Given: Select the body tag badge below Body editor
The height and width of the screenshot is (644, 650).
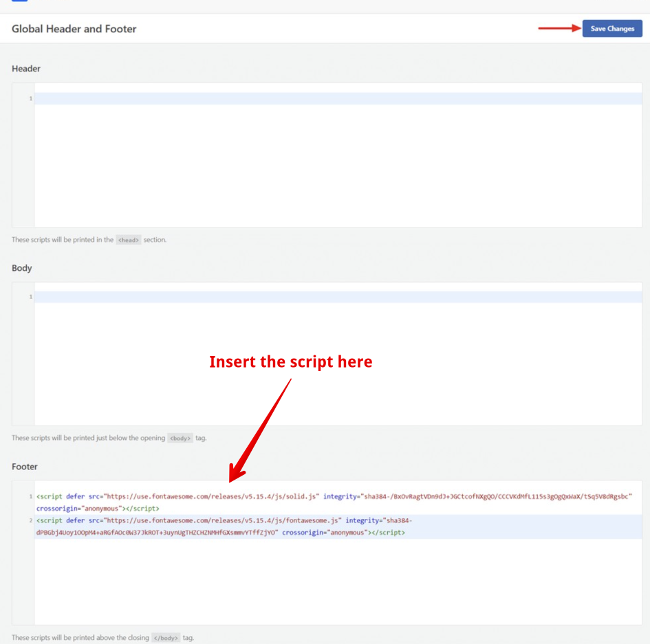Looking at the screenshot, I should tap(180, 438).
